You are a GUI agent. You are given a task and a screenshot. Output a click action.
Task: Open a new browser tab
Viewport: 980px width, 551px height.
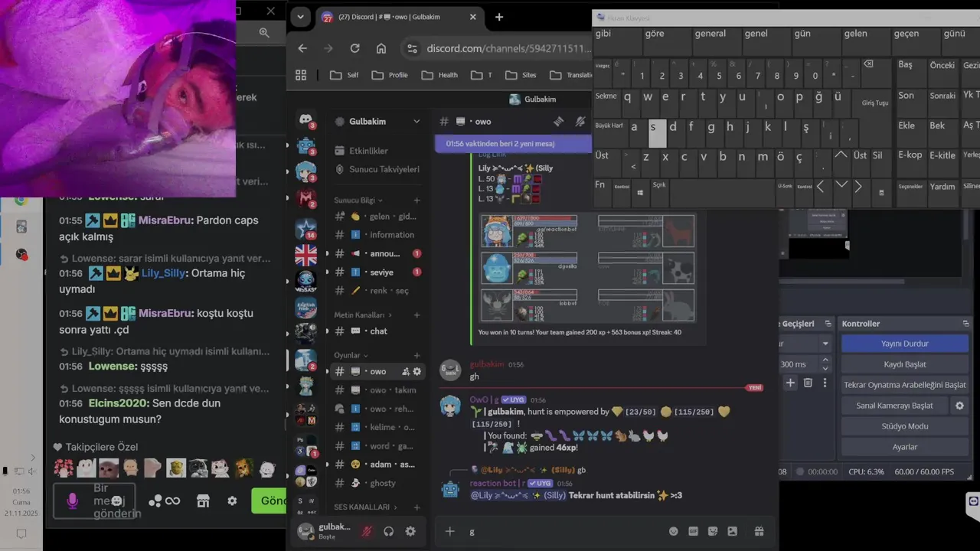click(499, 17)
